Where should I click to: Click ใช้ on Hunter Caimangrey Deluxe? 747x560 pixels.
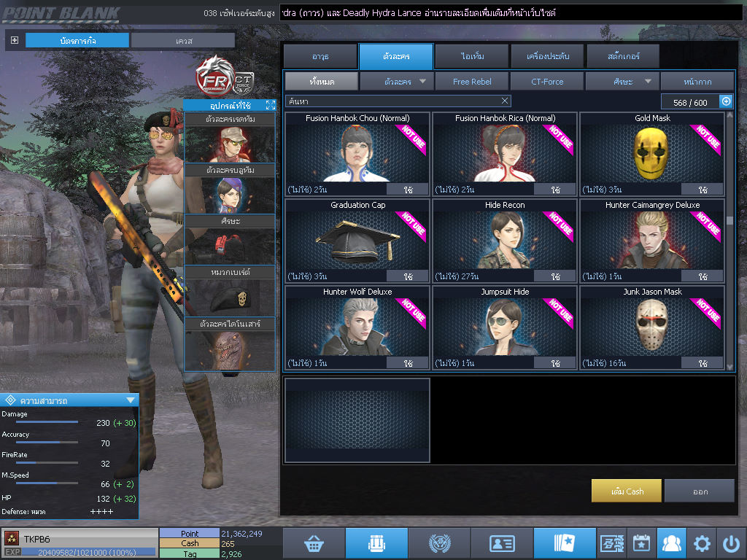point(703,276)
